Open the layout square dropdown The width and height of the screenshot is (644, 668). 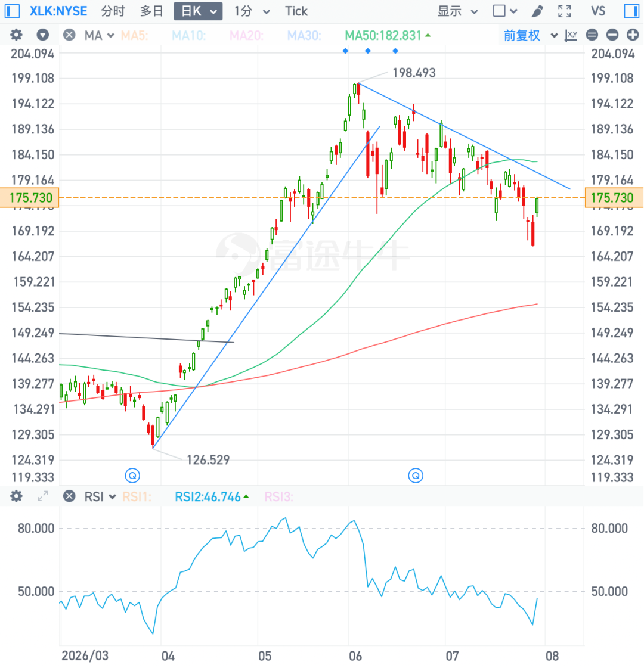coord(505,11)
